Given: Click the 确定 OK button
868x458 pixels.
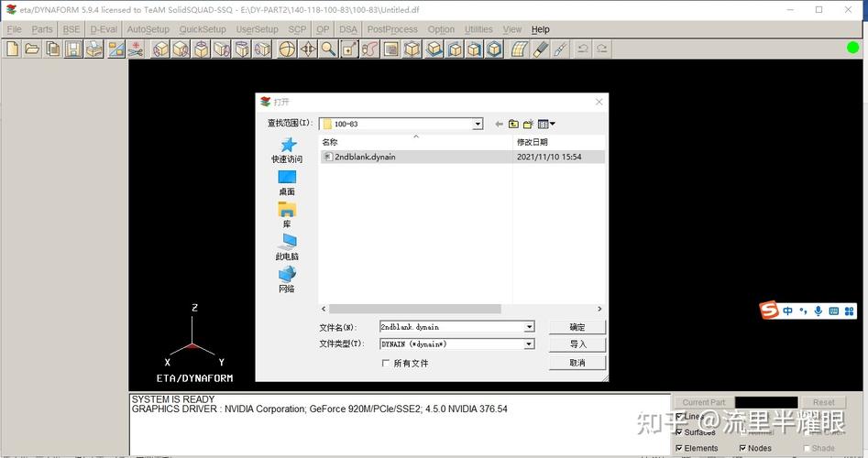Looking at the screenshot, I should tap(577, 327).
